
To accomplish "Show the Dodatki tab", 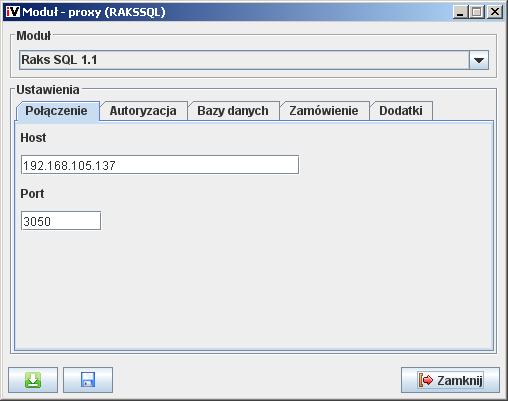I will point(401,111).
